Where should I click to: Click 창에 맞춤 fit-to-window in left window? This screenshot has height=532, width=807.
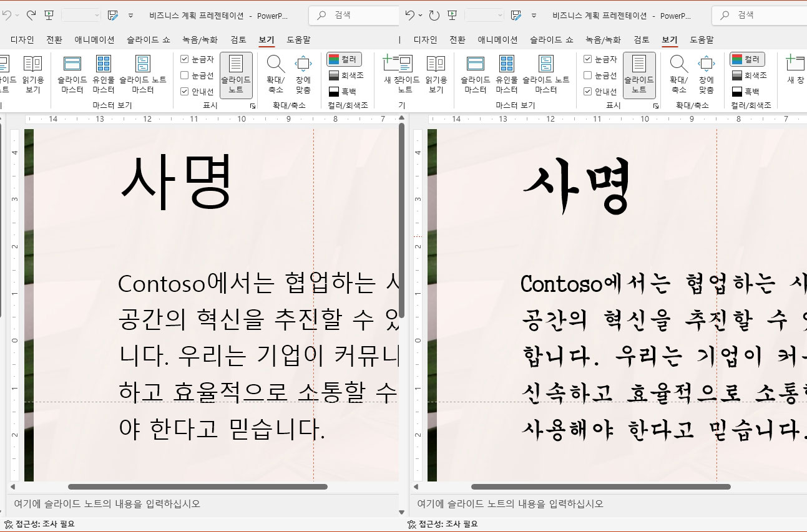(x=303, y=75)
